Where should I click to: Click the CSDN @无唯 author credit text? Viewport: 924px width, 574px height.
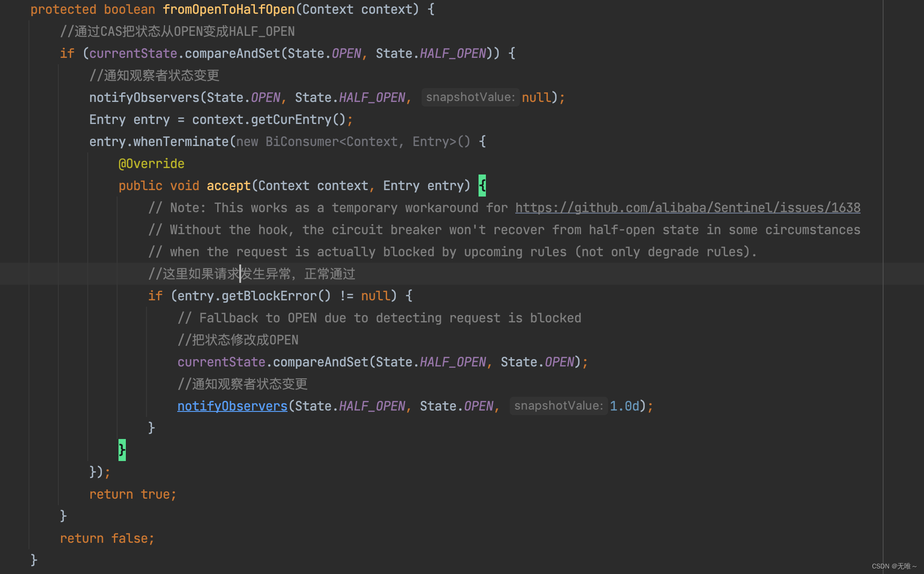coord(894,566)
